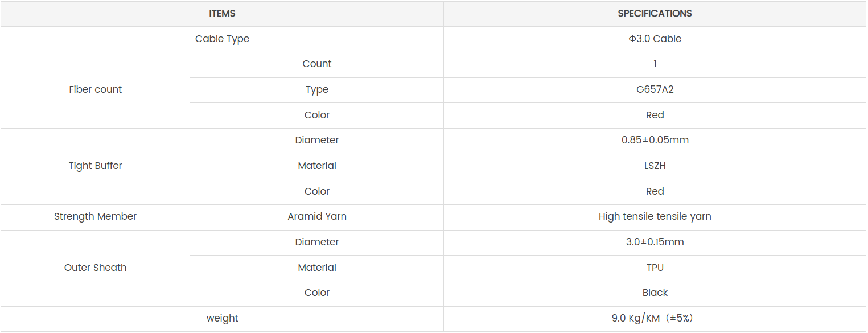
Task: Click the Count cell under Fiber count
Action: click(316, 64)
